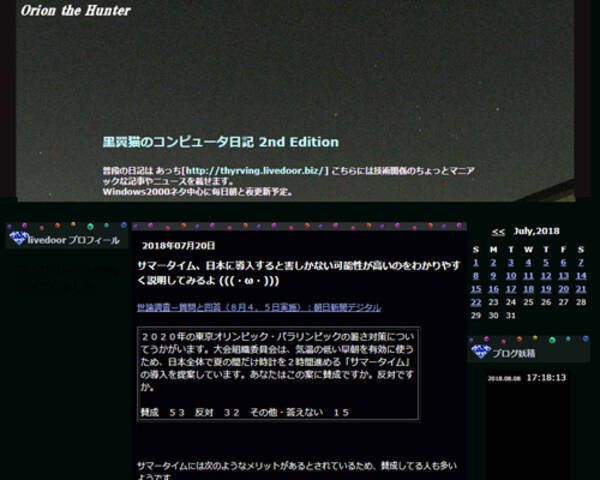Viewport: 600px width, 480px height.
Task: Select July 16 in the calendar
Action: coord(493,289)
